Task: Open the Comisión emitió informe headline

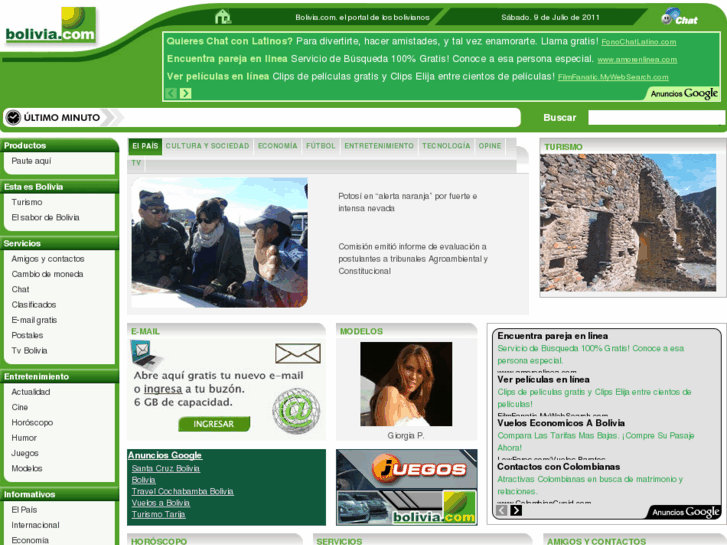Action: (413, 259)
